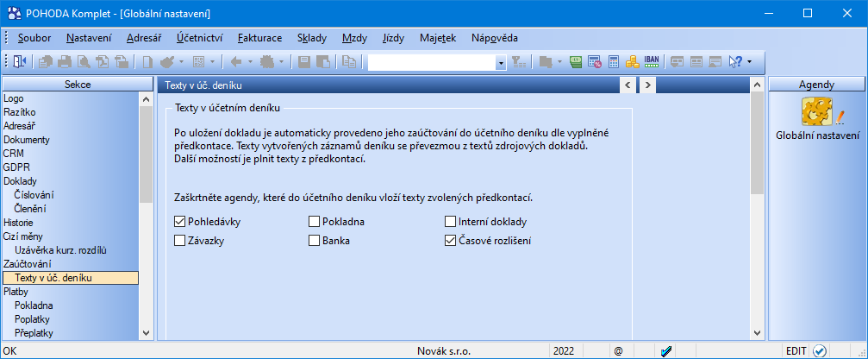868x359 pixels.
Task: Click the gold coins icon
Action: coord(632,62)
